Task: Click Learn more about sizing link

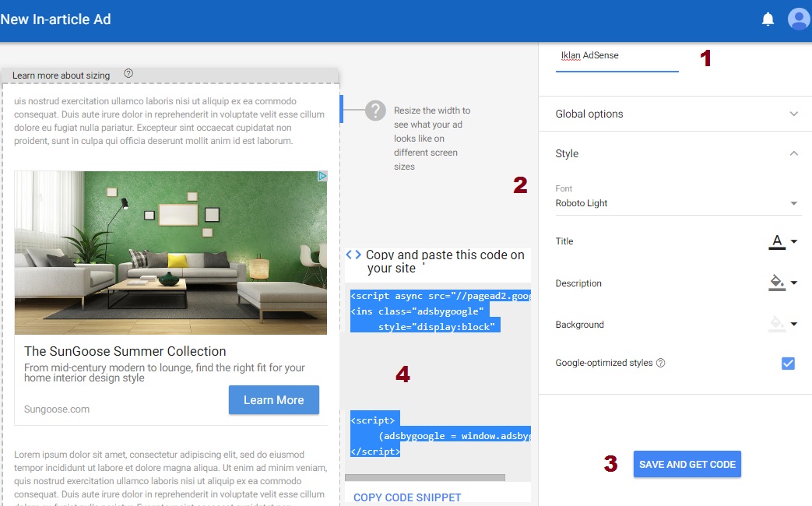Action: (x=61, y=76)
